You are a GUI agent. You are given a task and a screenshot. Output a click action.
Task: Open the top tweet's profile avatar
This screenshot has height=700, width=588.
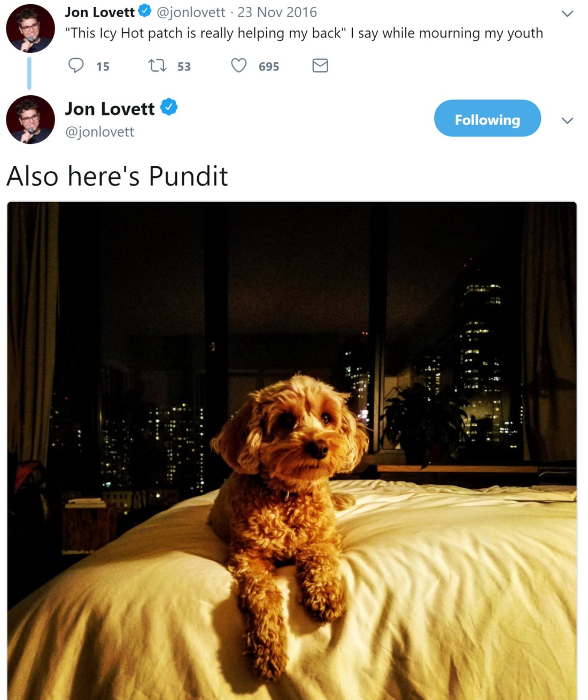pos(30,28)
